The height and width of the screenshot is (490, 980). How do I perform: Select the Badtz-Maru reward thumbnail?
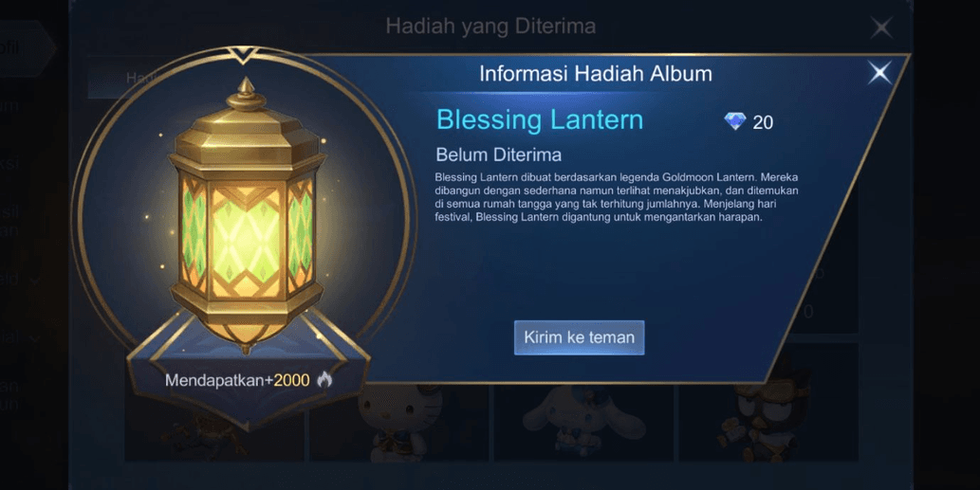[x=768, y=412]
